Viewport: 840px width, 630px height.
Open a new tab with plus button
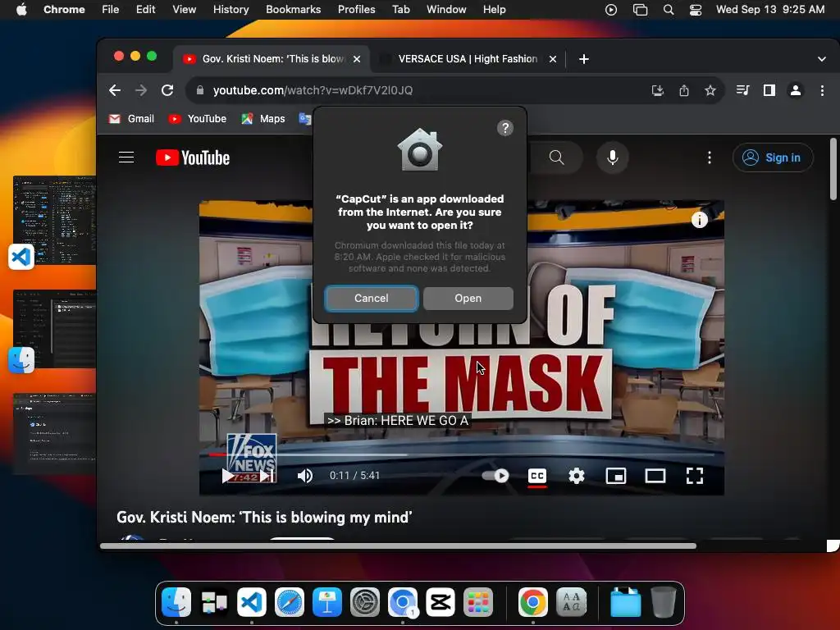584,59
